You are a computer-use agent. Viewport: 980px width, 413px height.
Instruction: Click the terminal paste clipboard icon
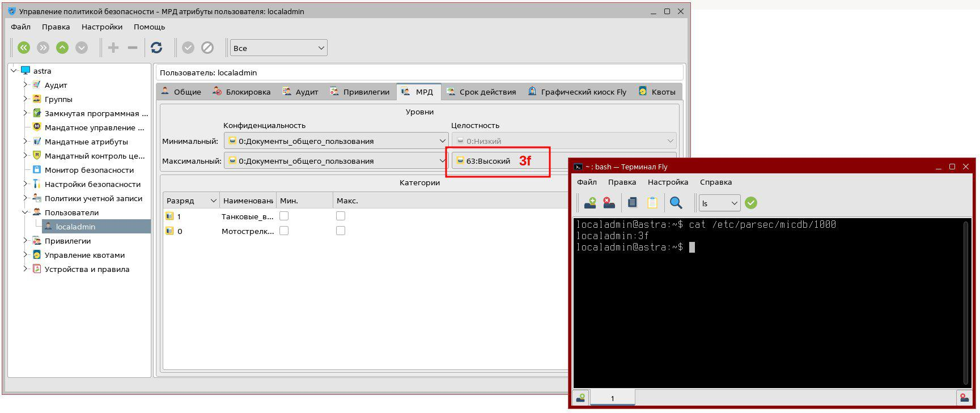pyautogui.click(x=652, y=203)
